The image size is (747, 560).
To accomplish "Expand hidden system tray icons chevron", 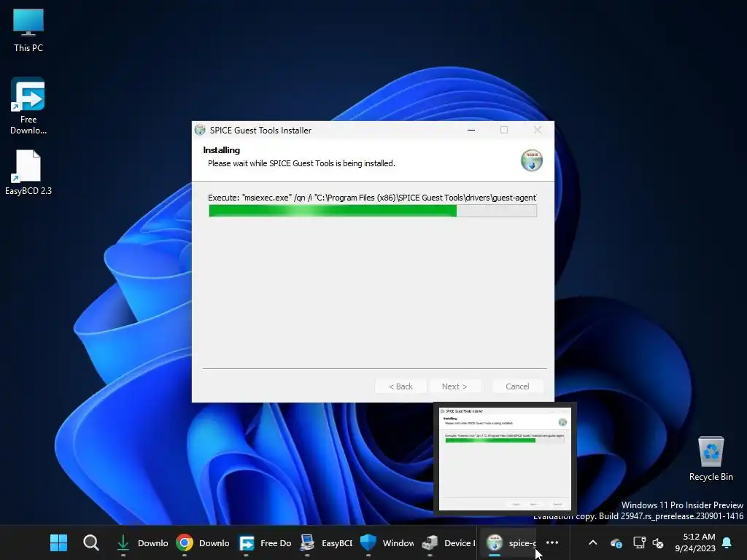I will pyautogui.click(x=592, y=542).
